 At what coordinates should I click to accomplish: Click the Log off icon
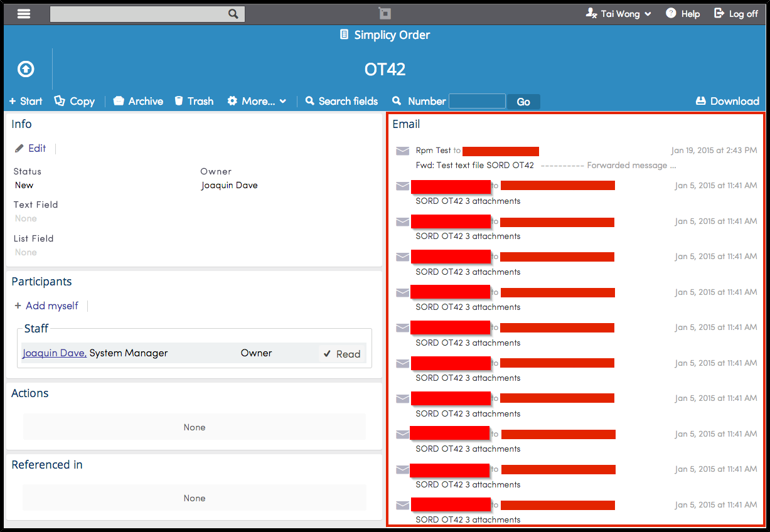719,13
